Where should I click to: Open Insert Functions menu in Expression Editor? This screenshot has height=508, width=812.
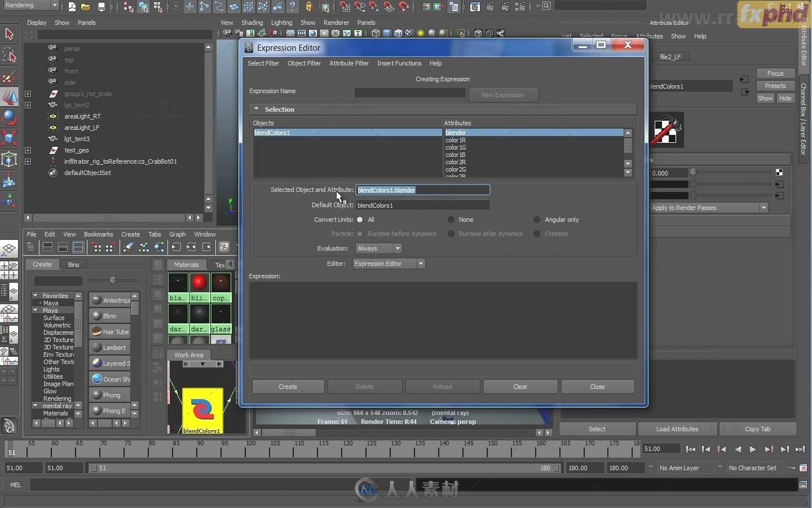(399, 63)
